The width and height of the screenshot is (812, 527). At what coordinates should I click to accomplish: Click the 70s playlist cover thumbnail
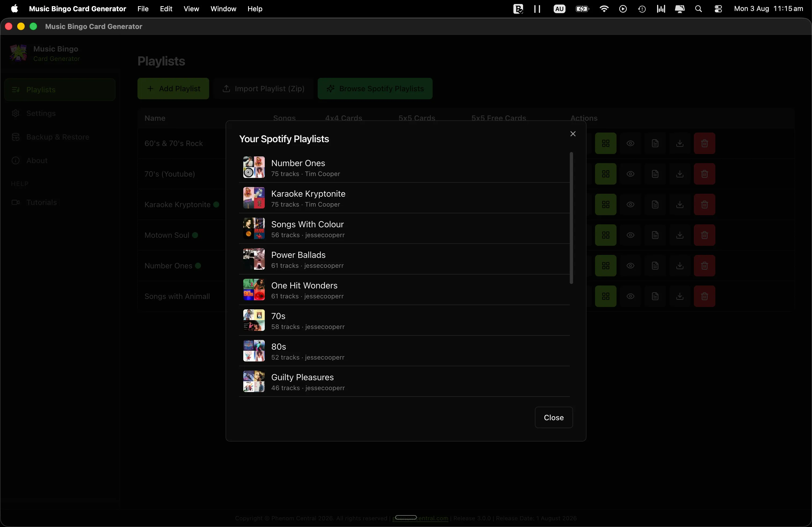click(253, 320)
